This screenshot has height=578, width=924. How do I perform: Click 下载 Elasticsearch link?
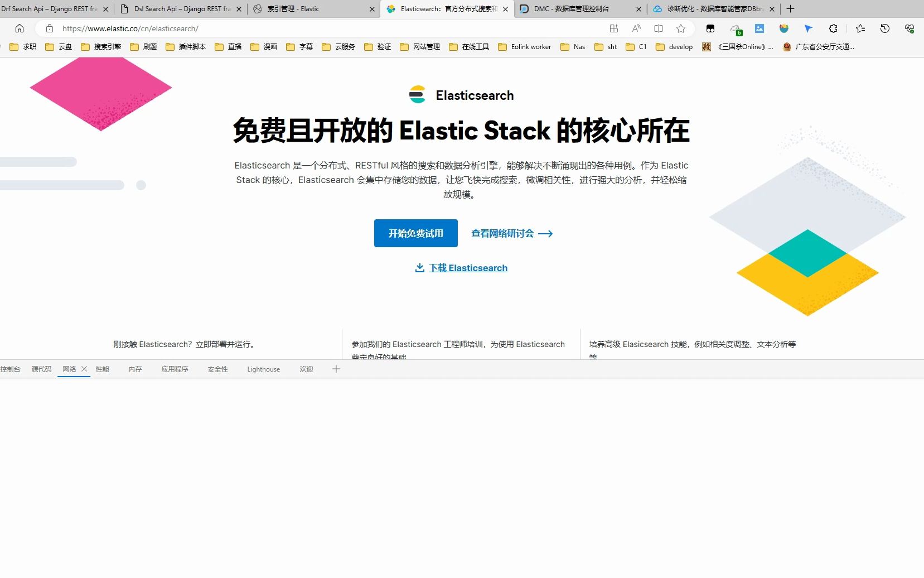point(468,268)
